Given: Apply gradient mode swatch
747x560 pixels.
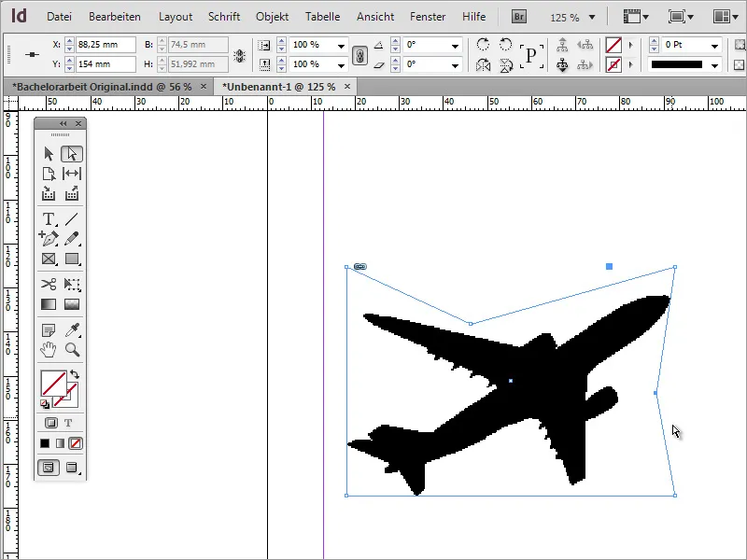Looking at the screenshot, I should point(60,443).
